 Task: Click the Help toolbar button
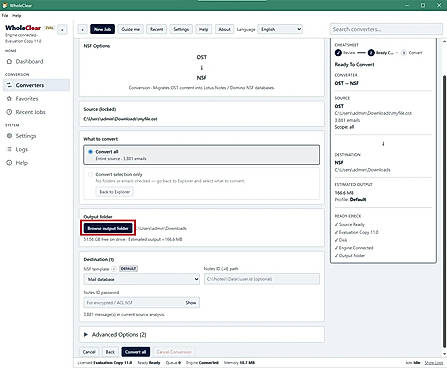[203, 29]
